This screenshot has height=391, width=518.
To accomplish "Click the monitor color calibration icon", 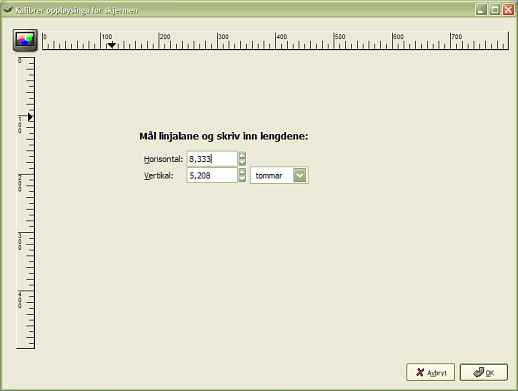I will tap(25, 40).
